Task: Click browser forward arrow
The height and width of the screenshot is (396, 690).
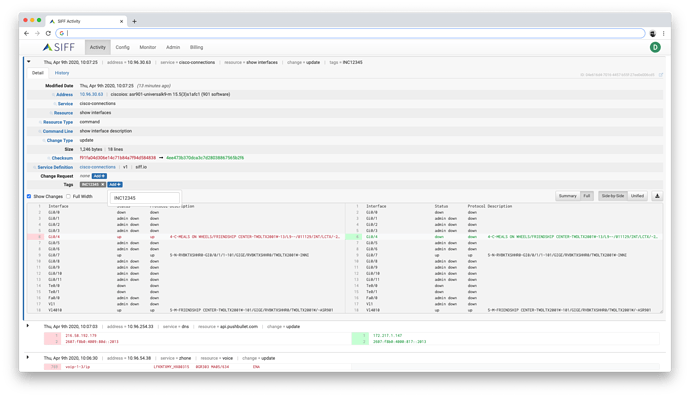Action: pyautogui.click(x=37, y=33)
